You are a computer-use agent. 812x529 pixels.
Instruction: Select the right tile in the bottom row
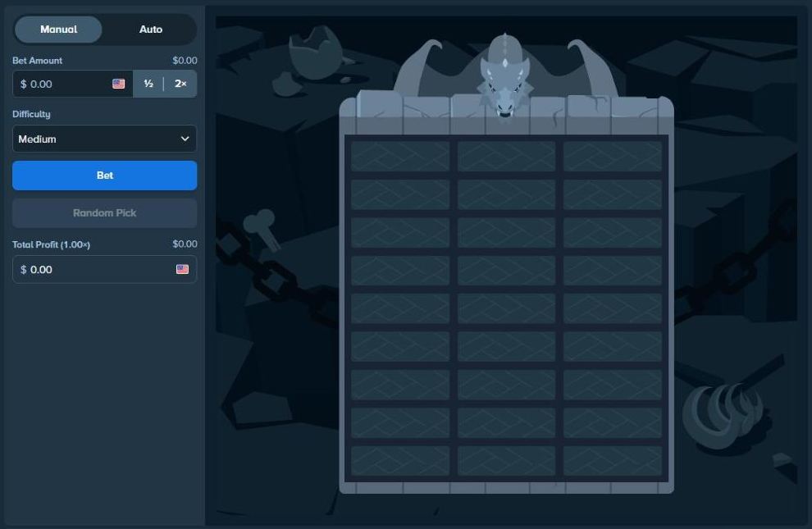(x=613, y=460)
